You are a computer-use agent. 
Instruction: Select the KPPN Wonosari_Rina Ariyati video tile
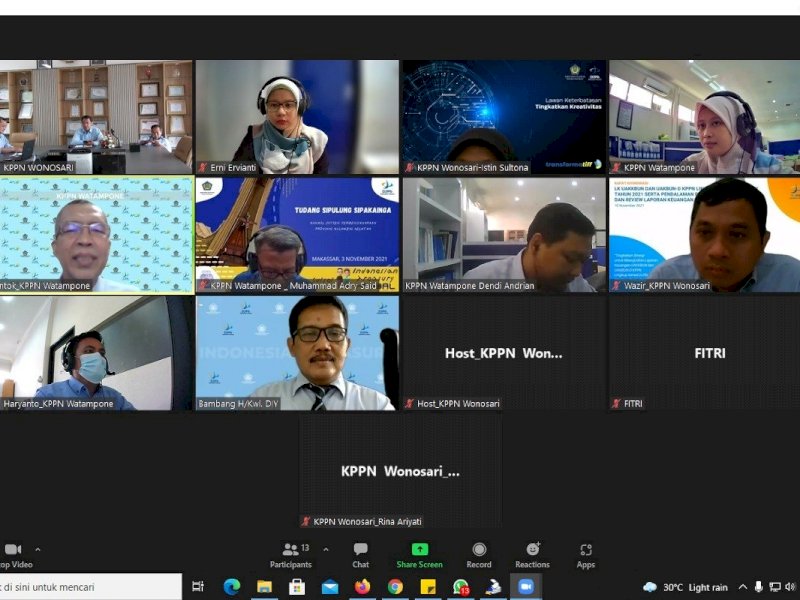(400, 470)
